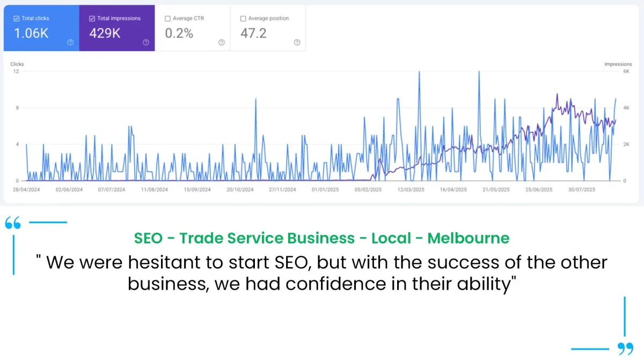Uncheck the Total clicks checkbox
Viewport: 644px width, 362px height.
point(17,18)
